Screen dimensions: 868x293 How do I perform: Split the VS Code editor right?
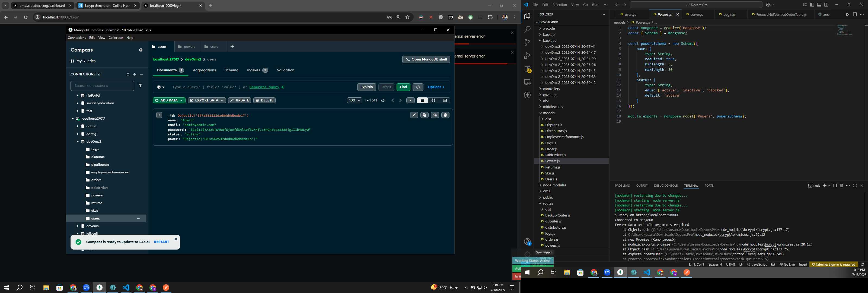(855, 14)
